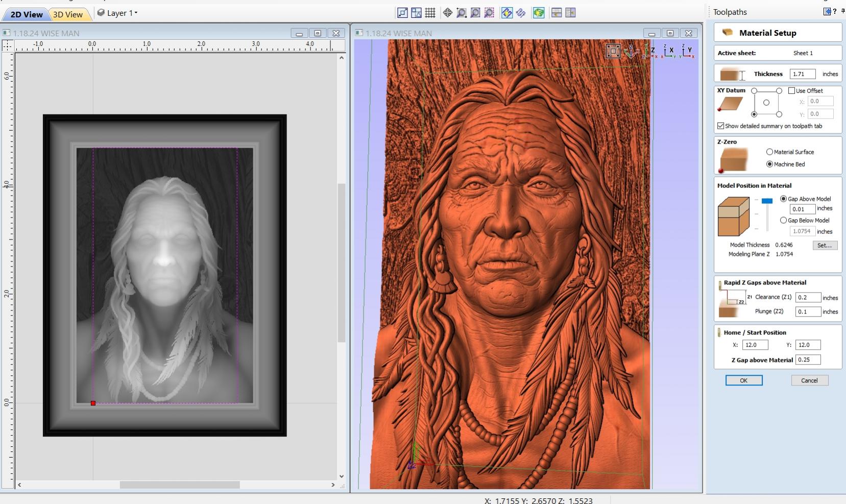This screenshot has width=846, height=504.
Task: Open the Toolpaths panel help icon
Action: pyautogui.click(x=835, y=12)
